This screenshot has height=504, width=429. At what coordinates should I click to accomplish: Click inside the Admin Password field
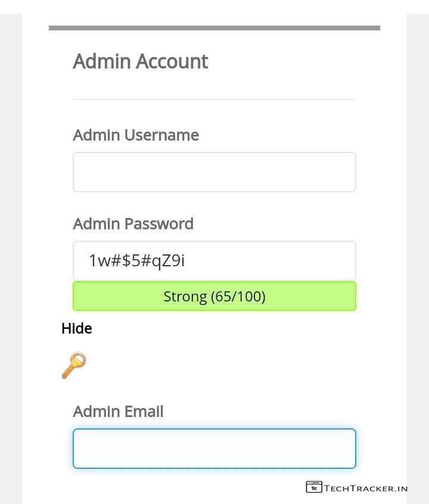(x=268, y=261)
